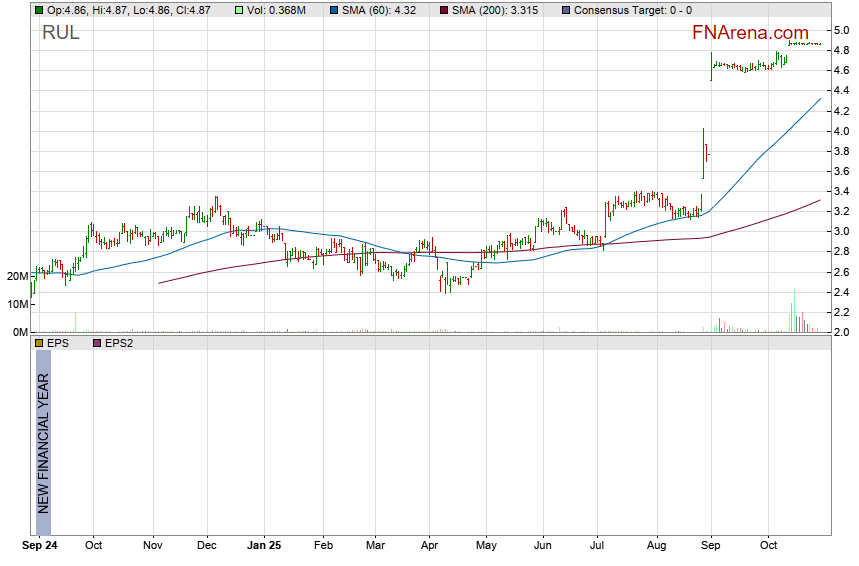Click the SMA (60): 4.32 legend text
The width and height of the screenshot is (859, 566).
[380, 10]
